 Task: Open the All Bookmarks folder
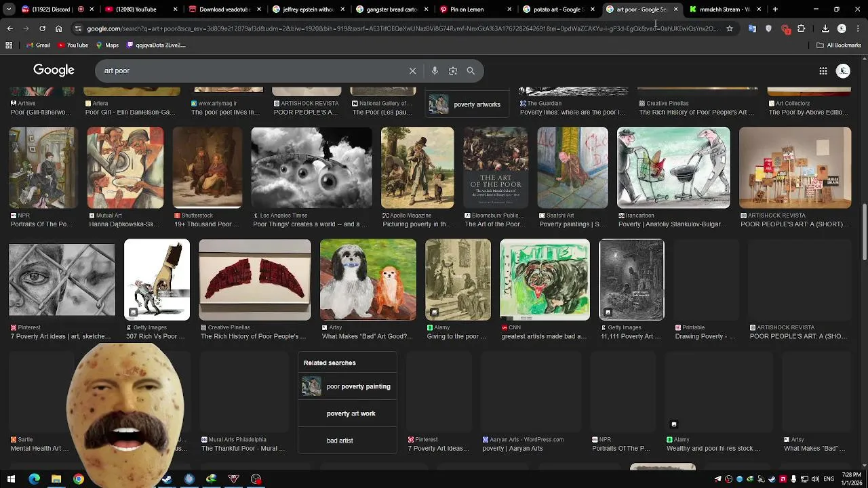(839, 45)
